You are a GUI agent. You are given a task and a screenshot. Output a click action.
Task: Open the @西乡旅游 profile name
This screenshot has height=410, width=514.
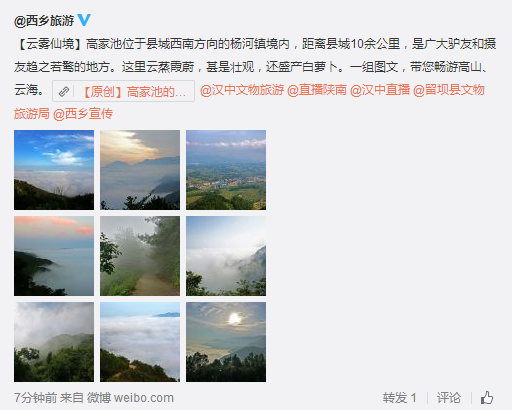44,21
